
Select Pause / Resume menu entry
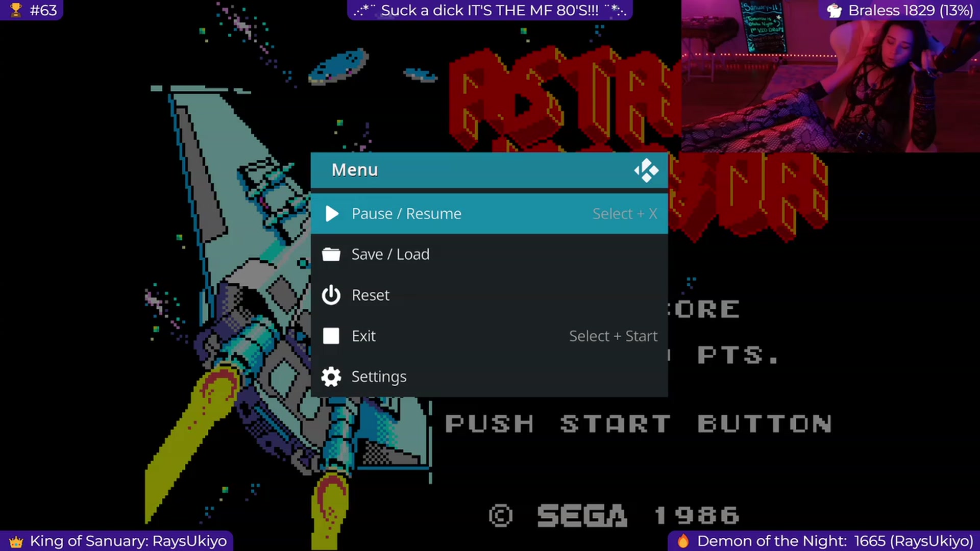pyautogui.click(x=489, y=213)
